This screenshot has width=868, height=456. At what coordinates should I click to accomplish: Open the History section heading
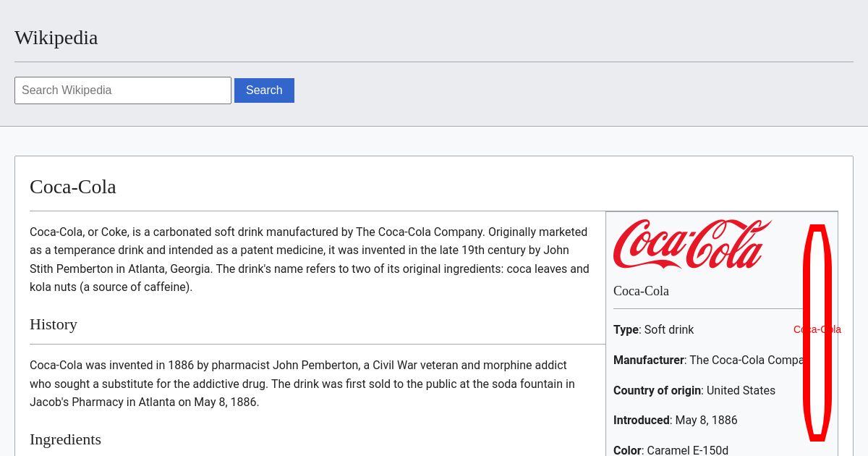click(x=54, y=324)
